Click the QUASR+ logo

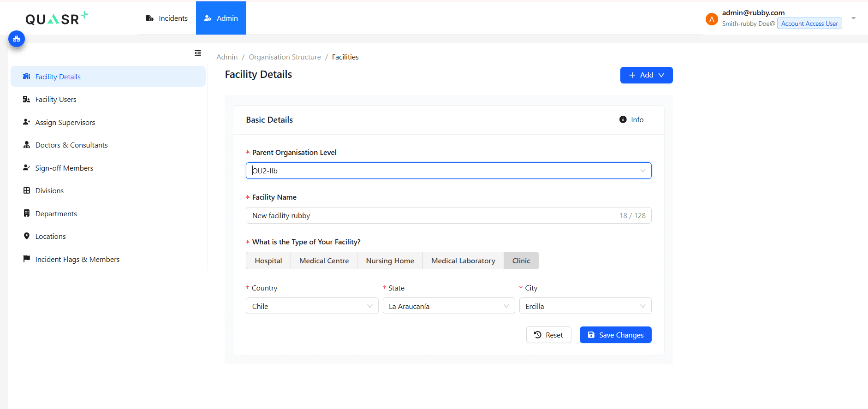[57, 18]
